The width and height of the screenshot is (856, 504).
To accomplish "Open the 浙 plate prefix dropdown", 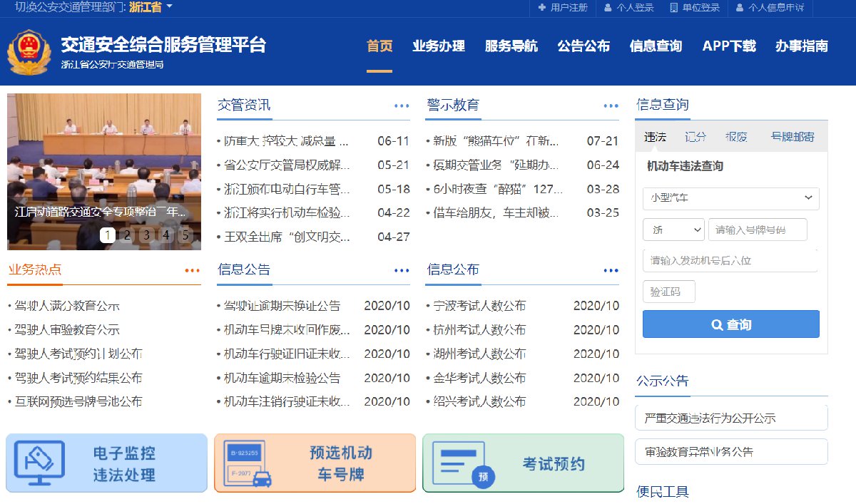I will click(673, 230).
